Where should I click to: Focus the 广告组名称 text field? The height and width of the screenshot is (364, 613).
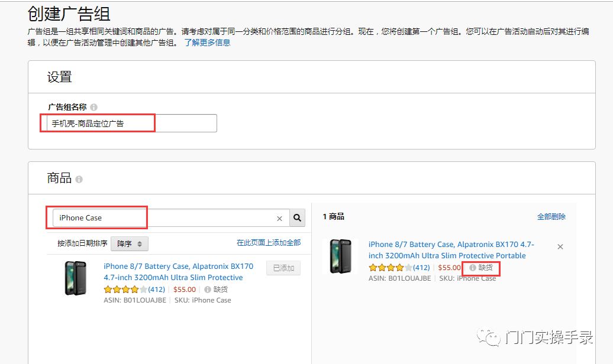131,123
